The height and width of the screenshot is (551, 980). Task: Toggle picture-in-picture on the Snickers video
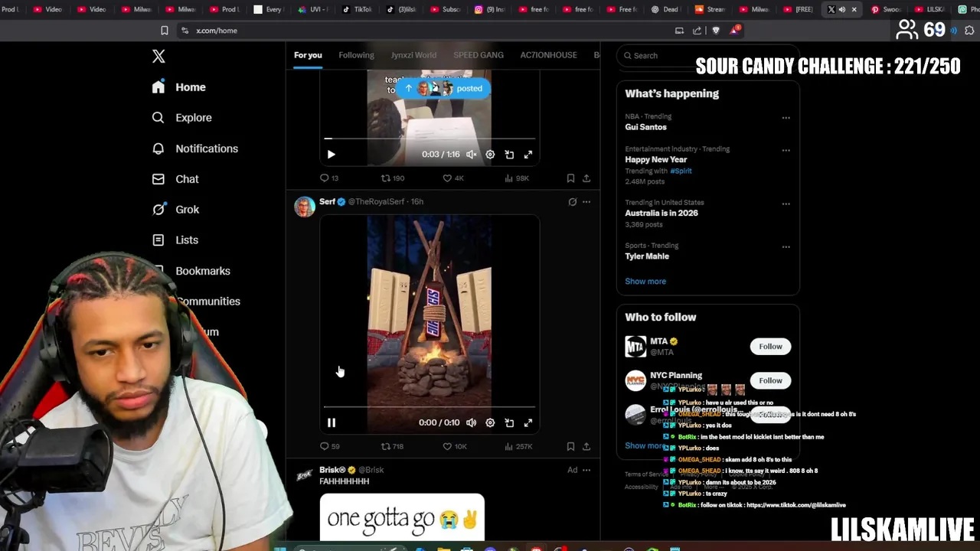coord(509,422)
